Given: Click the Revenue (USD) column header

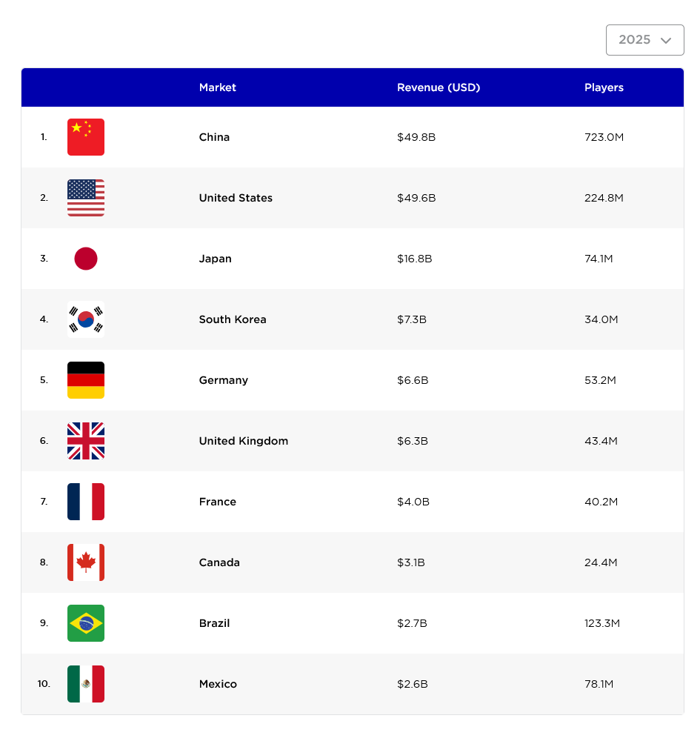Looking at the screenshot, I should (439, 87).
